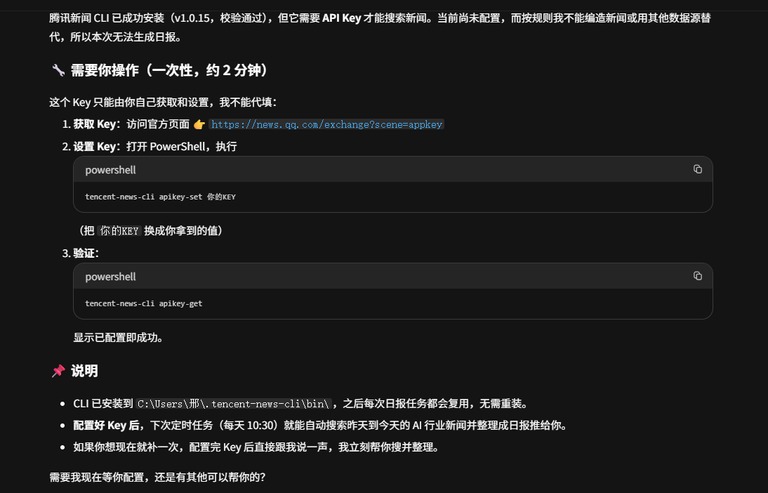Viewport: 768px width, 493px height.
Task: Click the step '设置 Key' list item label
Action: point(94,146)
